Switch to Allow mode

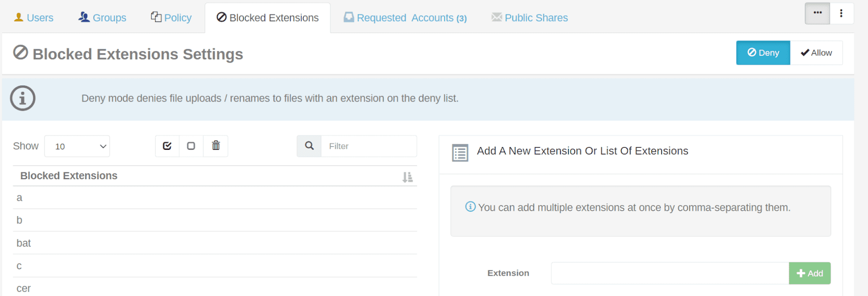point(816,53)
